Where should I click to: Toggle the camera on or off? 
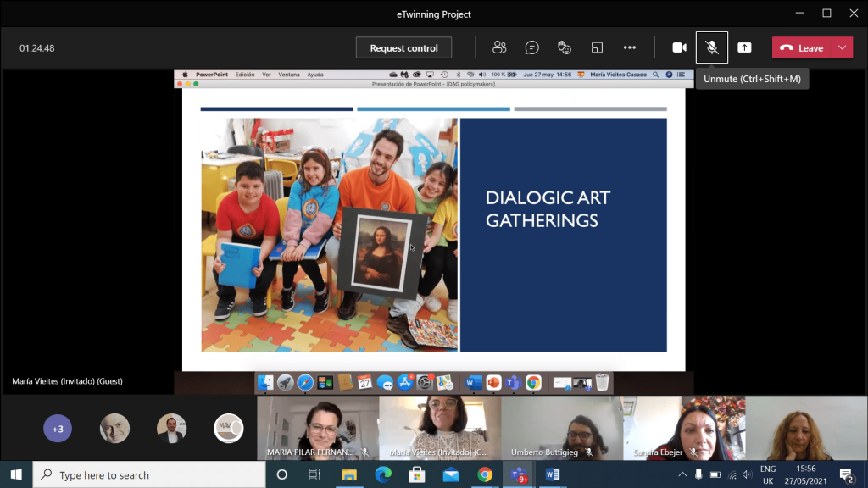click(x=679, y=47)
